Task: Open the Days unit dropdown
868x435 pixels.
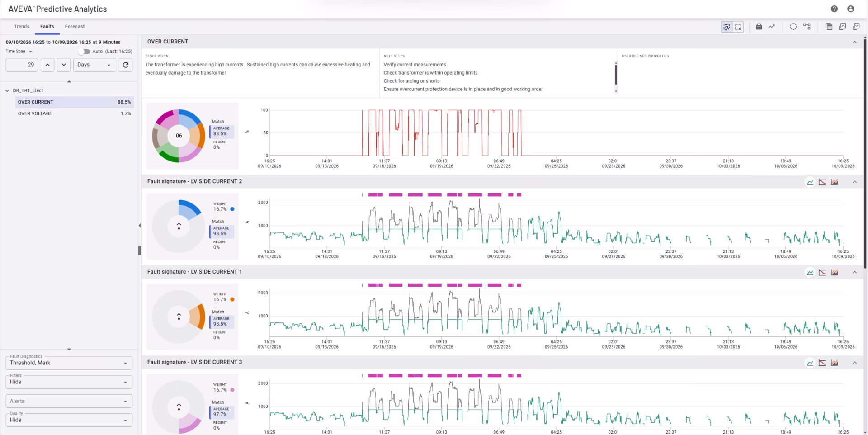Action: point(94,65)
